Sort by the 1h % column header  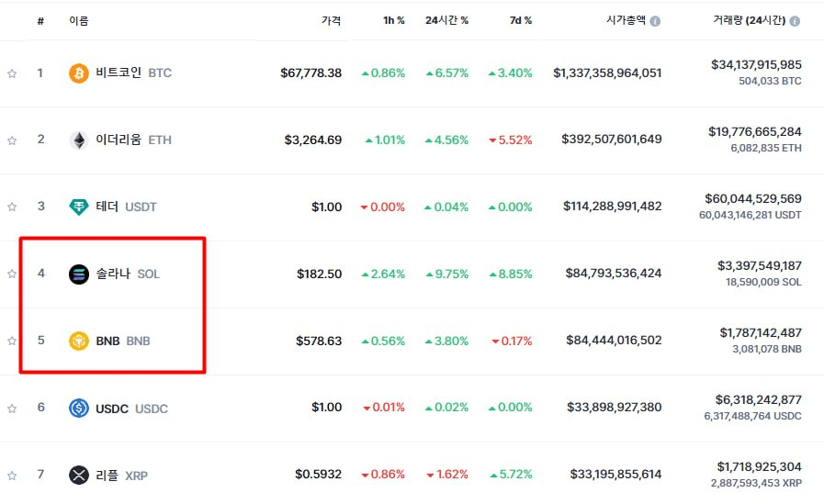point(393,20)
